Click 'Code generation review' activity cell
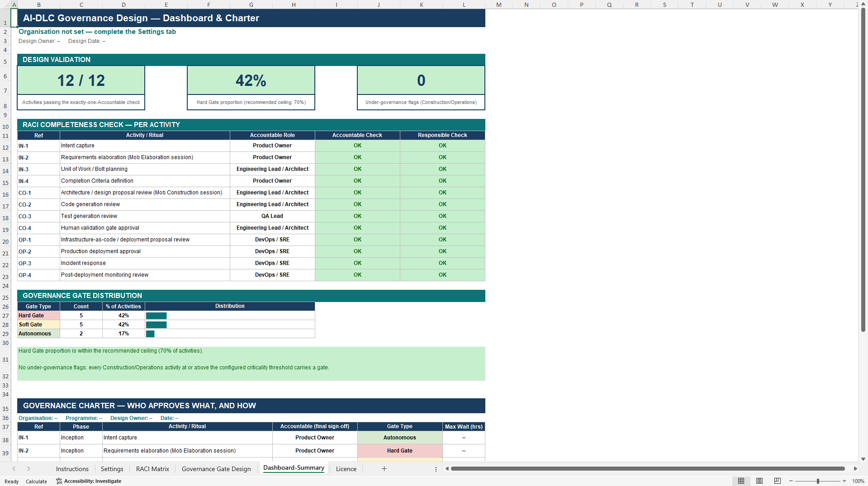 pyautogui.click(x=145, y=204)
